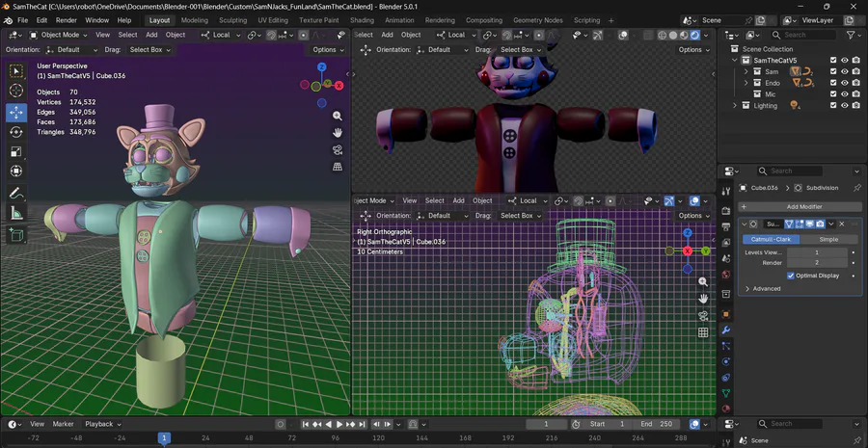
Task: Toggle modifier show in render
Action: pos(819,224)
